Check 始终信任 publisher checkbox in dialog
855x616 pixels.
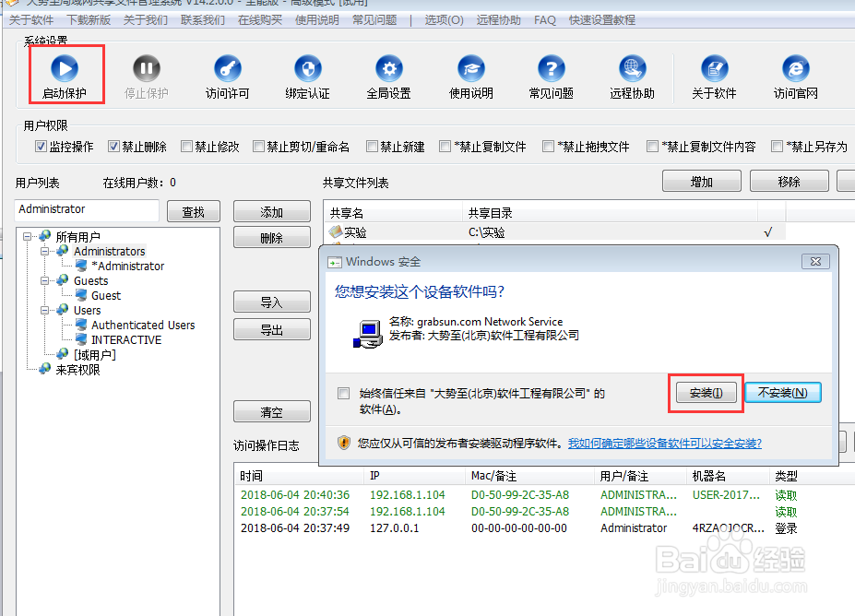[x=343, y=393]
